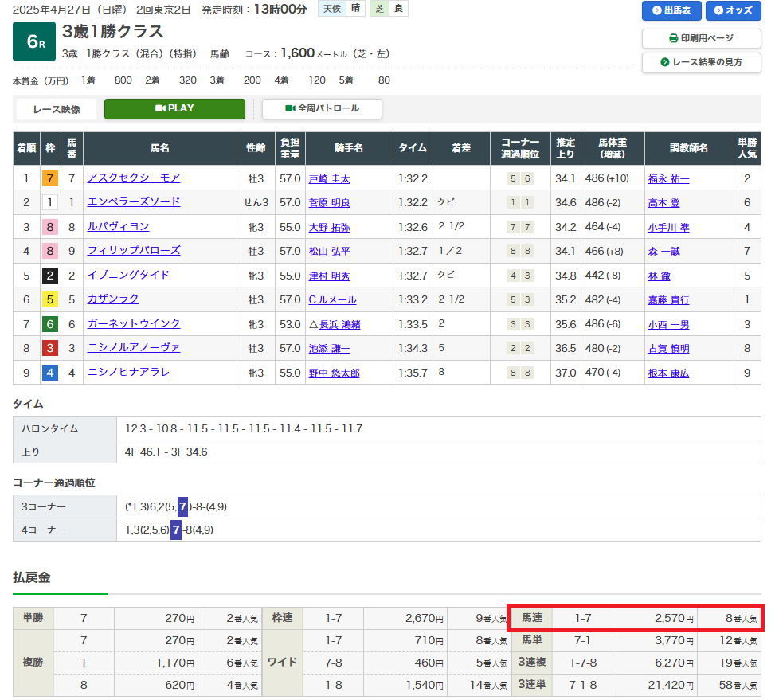The height and width of the screenshot is (700, 775).
Task: Open trainer 福永 祐一 link
Action: tap(668, 179)
